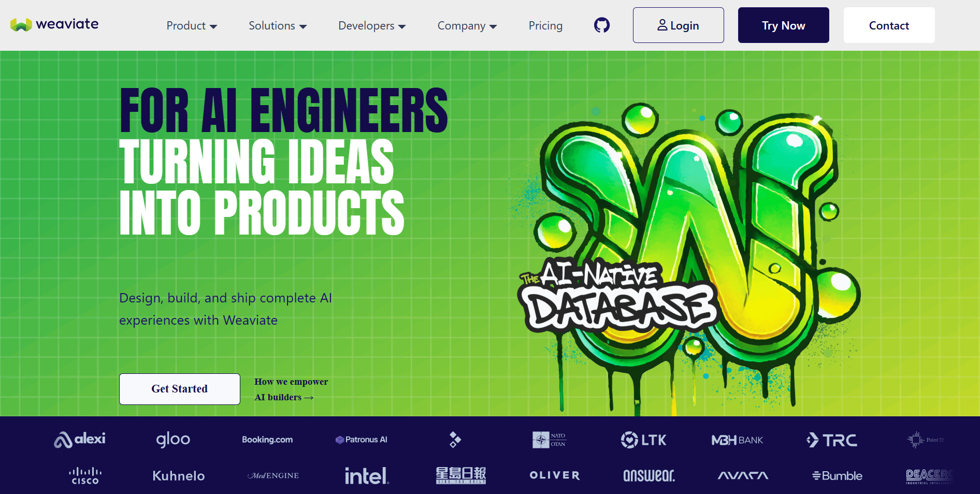
Task: Go to the Pricing page
Action: click(x=545, y=25)
